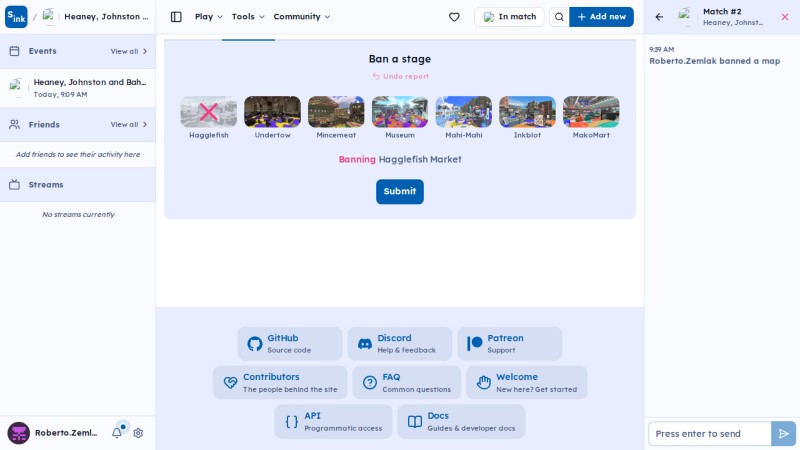Select Hagglefish stage thumbnail

click(x=209, y=112)
